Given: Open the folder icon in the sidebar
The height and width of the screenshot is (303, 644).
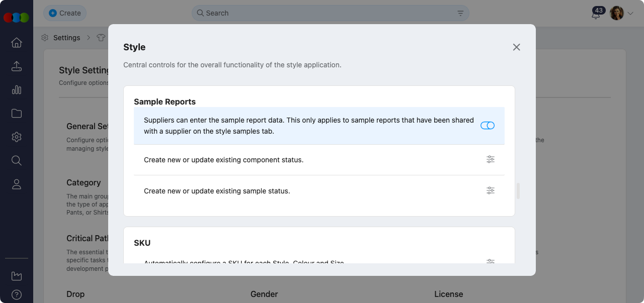Looking at the screenshot, I should tap(16, 113).
